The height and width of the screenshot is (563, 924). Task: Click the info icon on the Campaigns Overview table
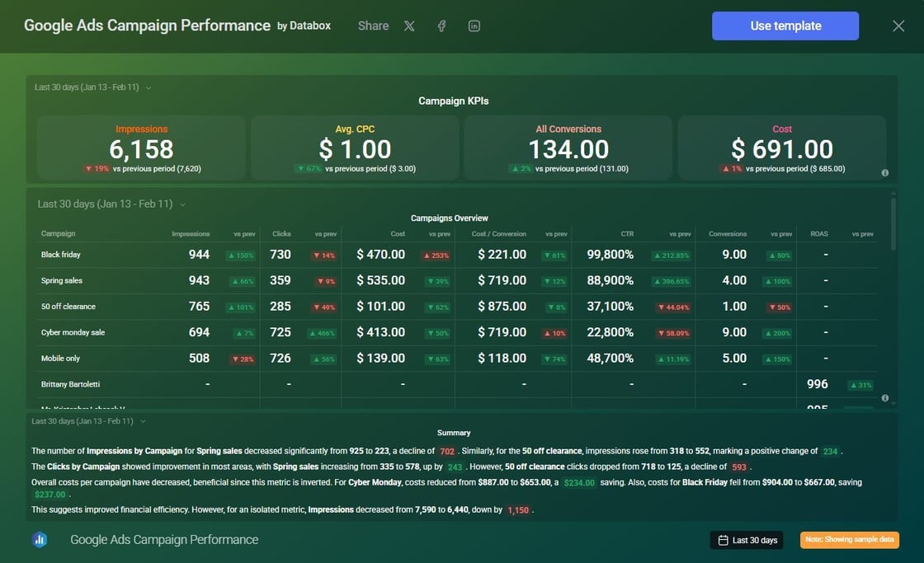[x=884, y=398]
